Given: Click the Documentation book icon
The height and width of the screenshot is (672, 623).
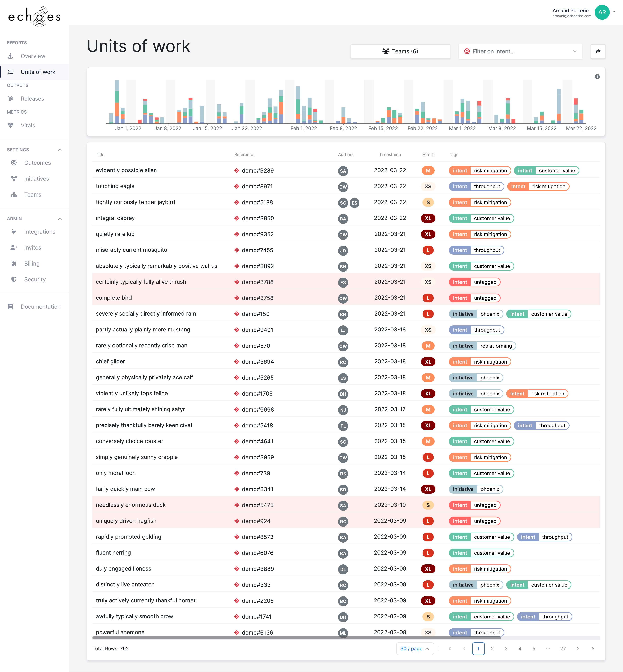Looking at the screenshot, I should coord(10,306).
